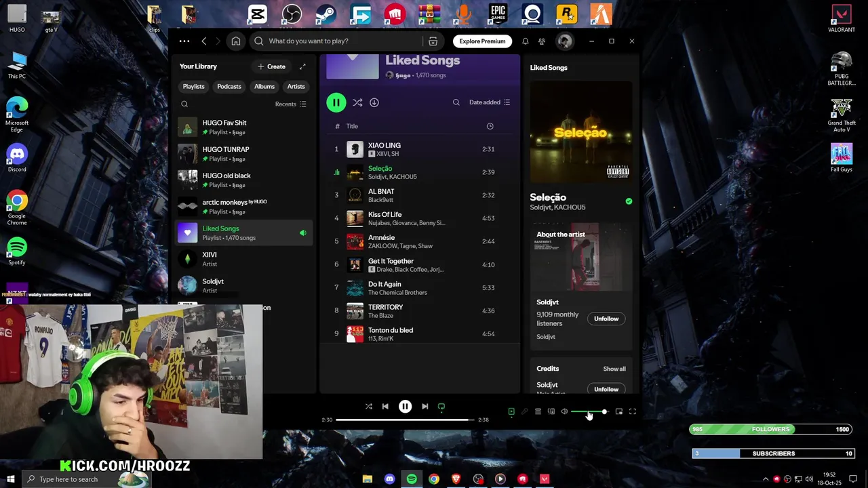Toggle shuffle for Liked Songs playlist header
Image resolution: width=868 pixels, height=488 pixels.
click(357, 102)
